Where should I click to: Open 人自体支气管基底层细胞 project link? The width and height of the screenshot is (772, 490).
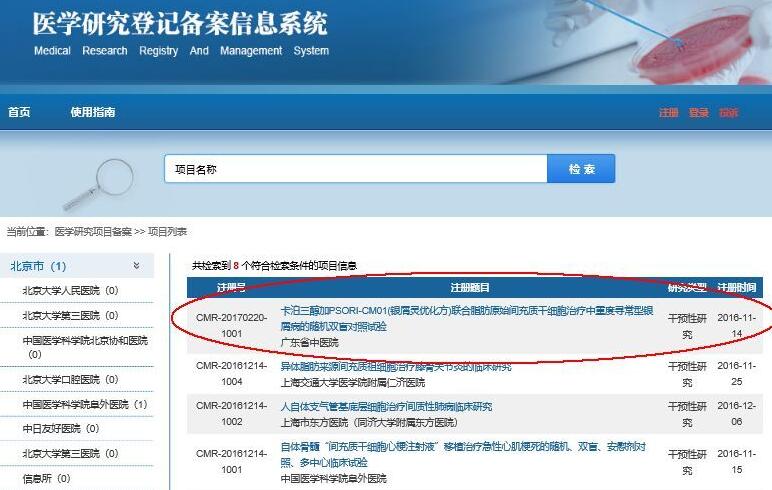click(386, 407)
